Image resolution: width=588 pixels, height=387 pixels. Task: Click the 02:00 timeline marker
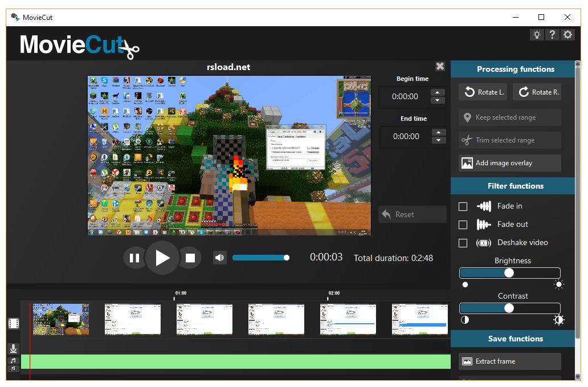click(334, 294)
